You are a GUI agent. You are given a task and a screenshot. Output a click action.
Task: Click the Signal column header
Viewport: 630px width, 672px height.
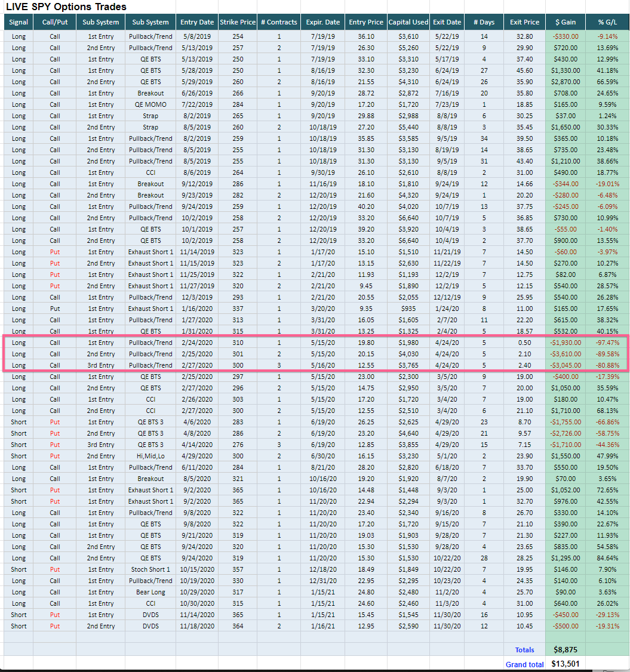click(x=19, y=22)
